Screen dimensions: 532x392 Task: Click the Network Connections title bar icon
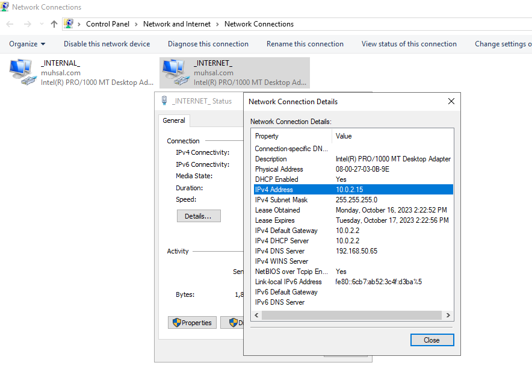pos(5,7)
